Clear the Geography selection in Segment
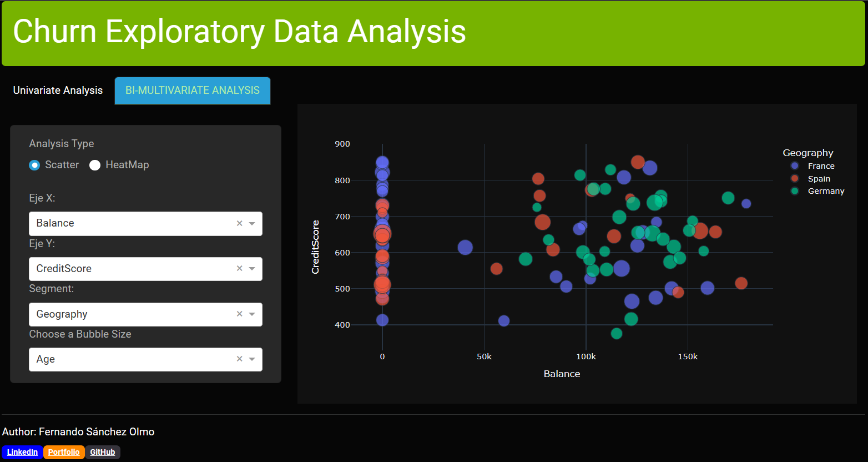 pos(240,314)
